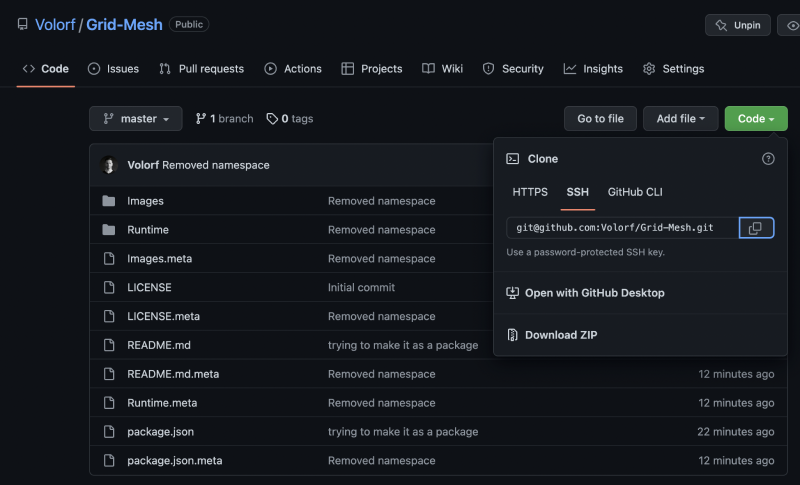The height and width of the screenshot is (485, 800).
Task: Click the branch icon next to 1 branch
Action: (201, 119)
